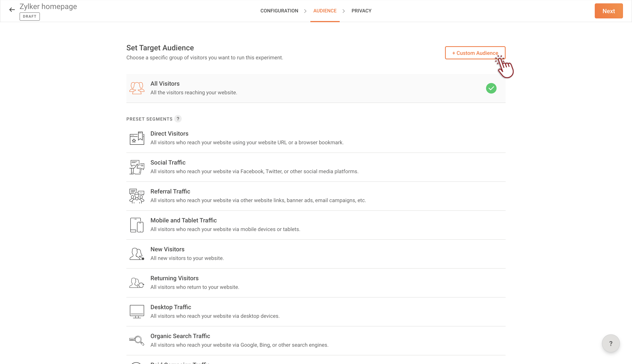This screenshot has height=364, width=632.
Task: Click the Preset Segments help question mark
Action: tap(178, 119)
